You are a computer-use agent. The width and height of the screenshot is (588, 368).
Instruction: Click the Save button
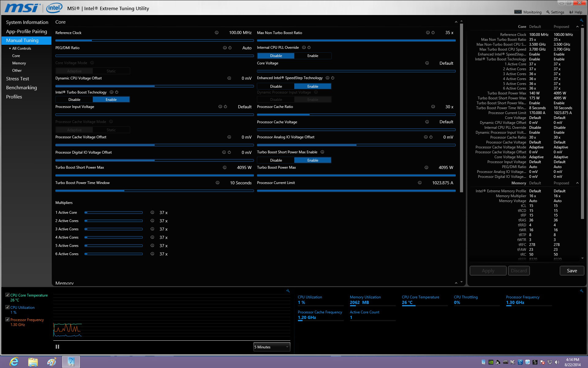coord(572,270)
